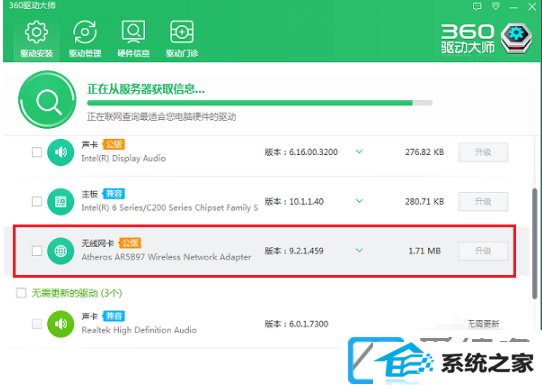
Task: Click the magnifier scanning icon
Action: pyautogui.click(x=47, y=100)
